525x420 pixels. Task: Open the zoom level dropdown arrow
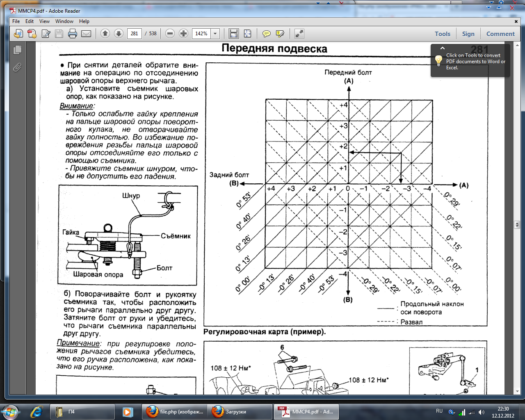pyautogui.click(x=215, y=34)
